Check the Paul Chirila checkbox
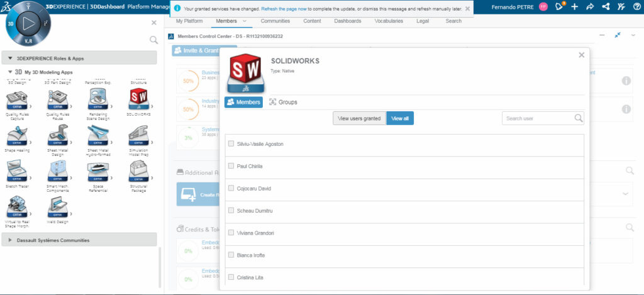 231,166
